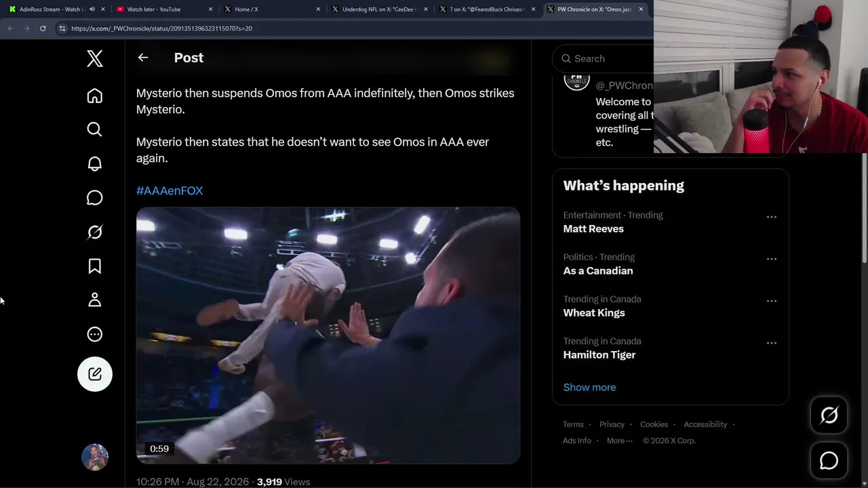Click the browser back button

pos(10,28)
